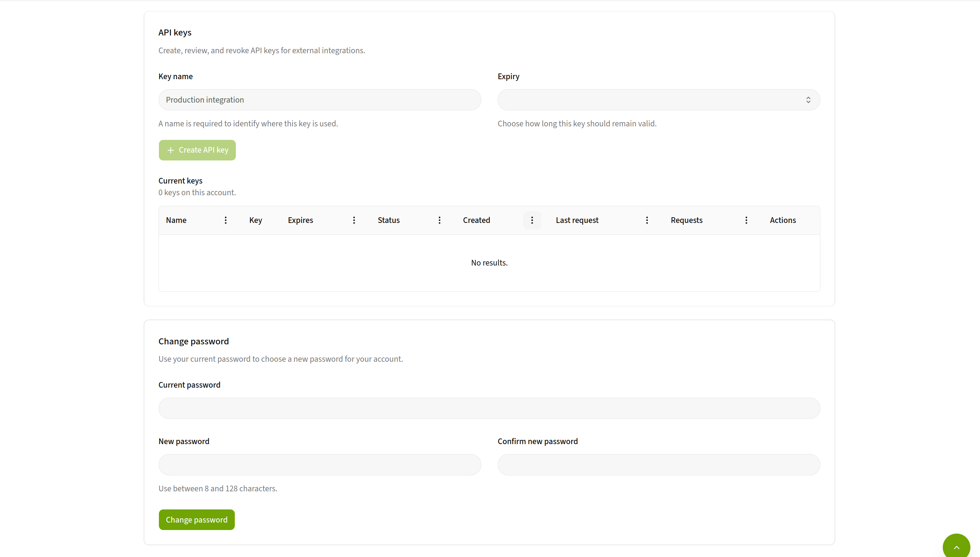Click the Created column header
This screenshot has width=980, height=557.
(x=476, y=220)
